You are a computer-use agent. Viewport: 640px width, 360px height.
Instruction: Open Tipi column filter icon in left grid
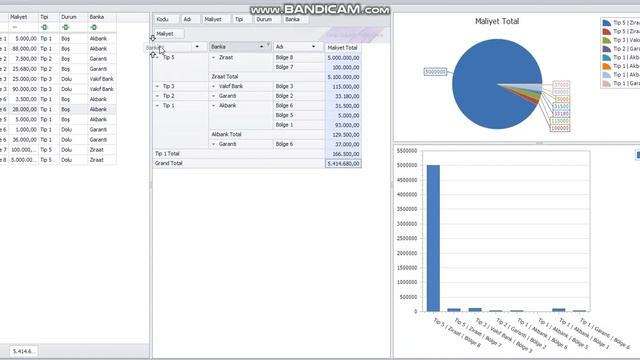coord(44,27)
